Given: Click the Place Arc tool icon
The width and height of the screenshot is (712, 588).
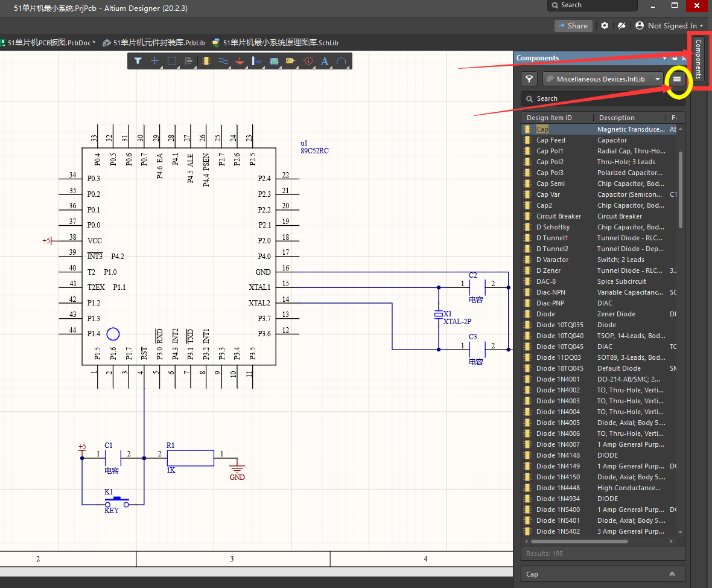Looking at the screenshot, I should click(x=342, y=61).
